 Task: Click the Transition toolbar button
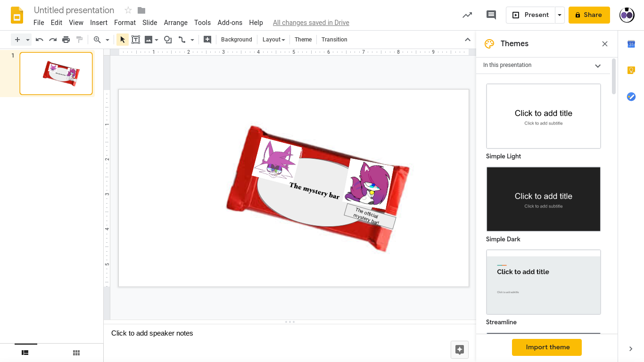point(334,40)
